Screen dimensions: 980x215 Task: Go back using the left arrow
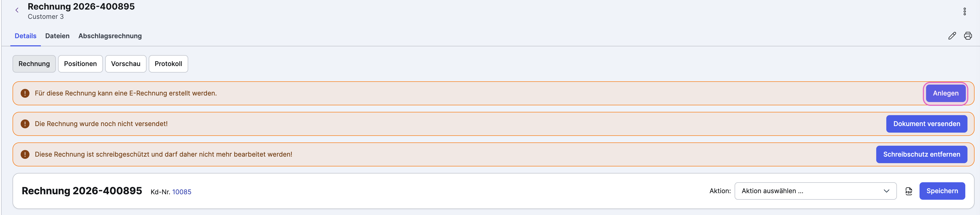(x=17, y=11)
